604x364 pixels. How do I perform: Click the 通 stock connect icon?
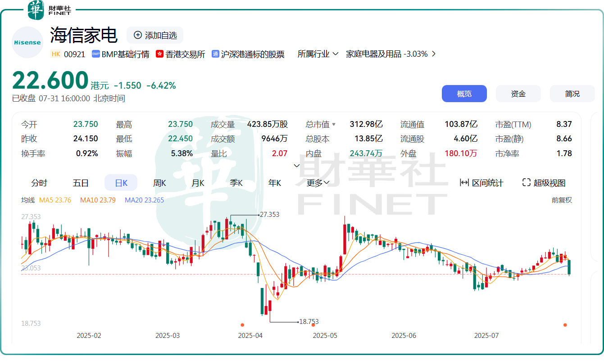(x=215, y=54)
